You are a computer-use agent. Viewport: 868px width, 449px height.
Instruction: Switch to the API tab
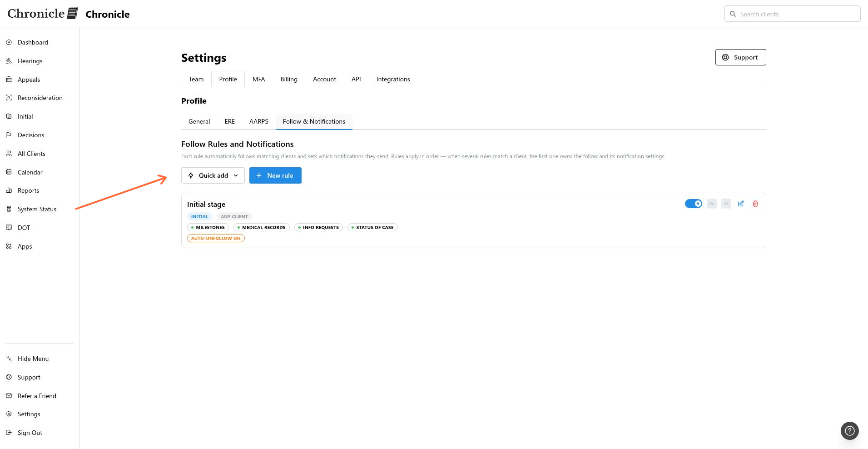356,79
